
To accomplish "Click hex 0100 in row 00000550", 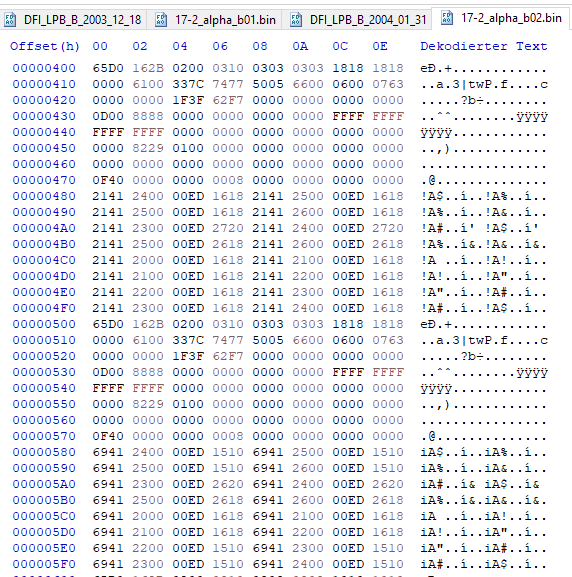I will [x=188, y=404].
